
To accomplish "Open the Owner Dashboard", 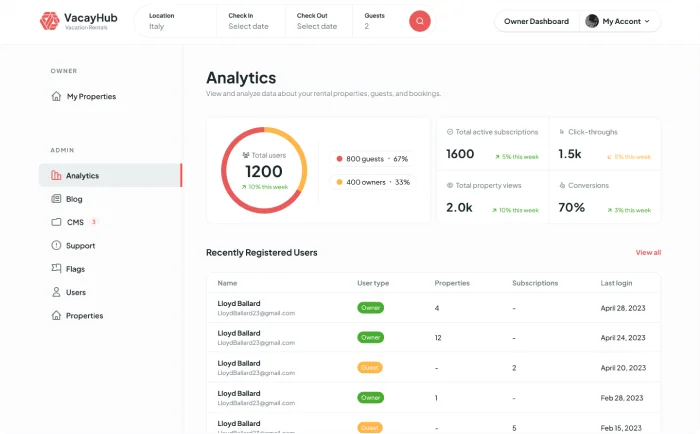I will [x=536, y=21].
